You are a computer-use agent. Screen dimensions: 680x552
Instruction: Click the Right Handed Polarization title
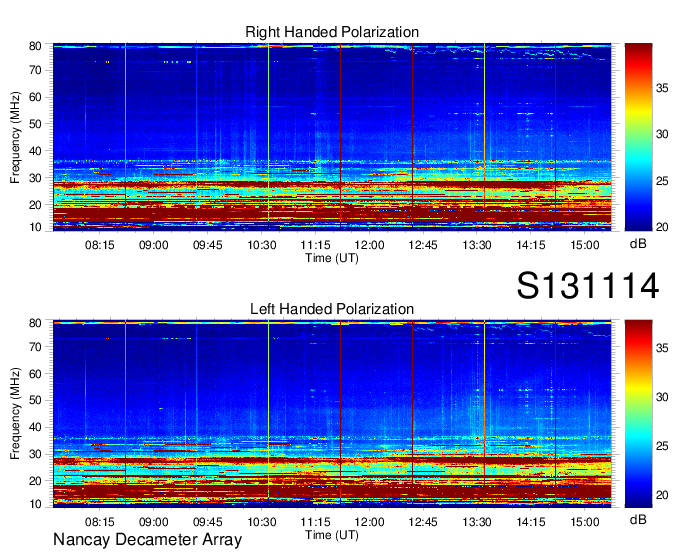coord(332,32)
